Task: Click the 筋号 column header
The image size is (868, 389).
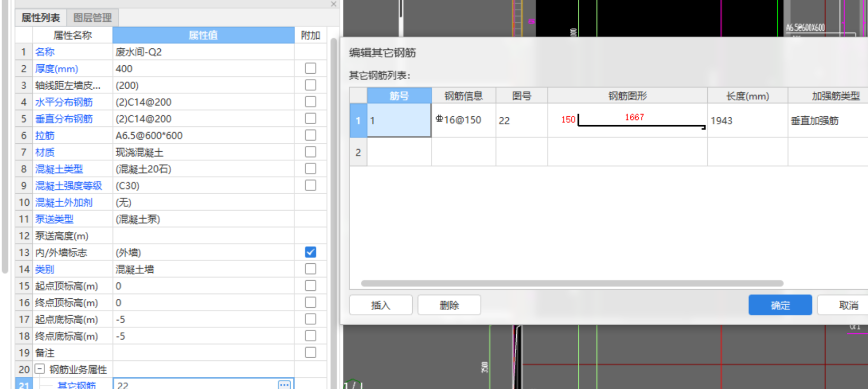Action: coord(399,96)
